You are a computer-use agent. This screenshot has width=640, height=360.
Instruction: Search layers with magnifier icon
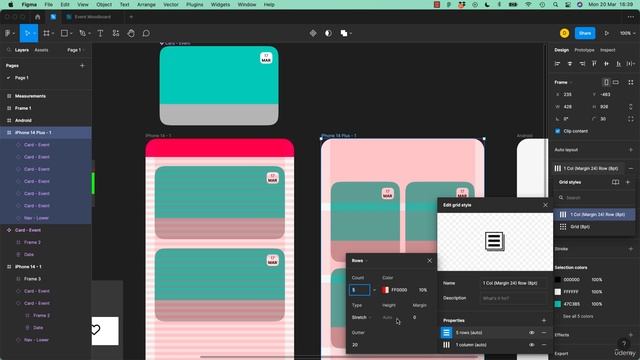click(x=8, y=50)
